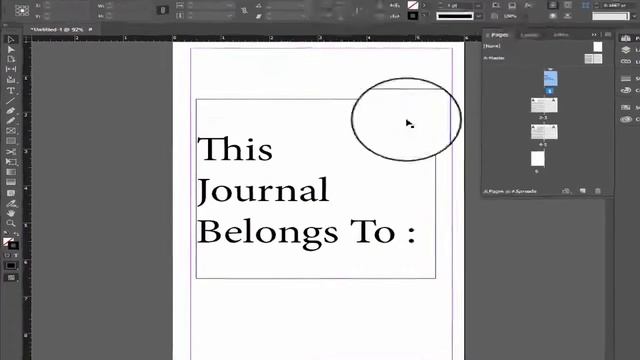The height and width of the screenshot is (360, 640).
Task: Click the reference point locator grid
Action: (22, 11)
